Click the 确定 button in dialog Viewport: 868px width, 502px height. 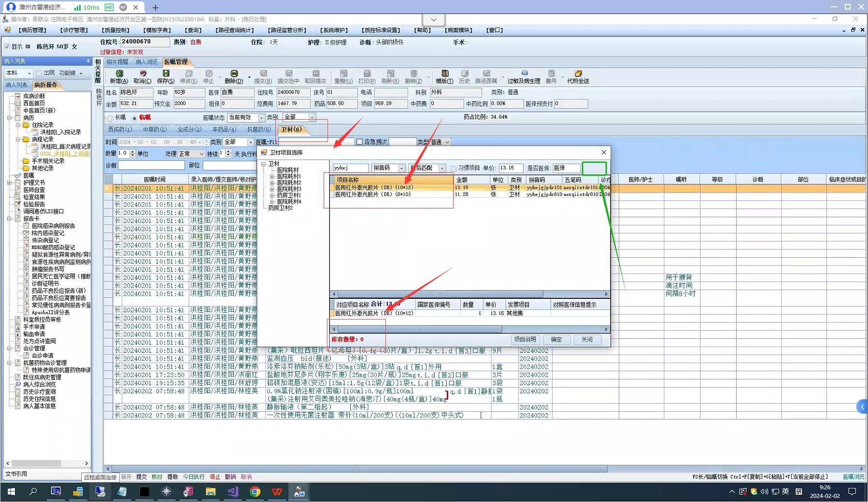tap(556, 340)
